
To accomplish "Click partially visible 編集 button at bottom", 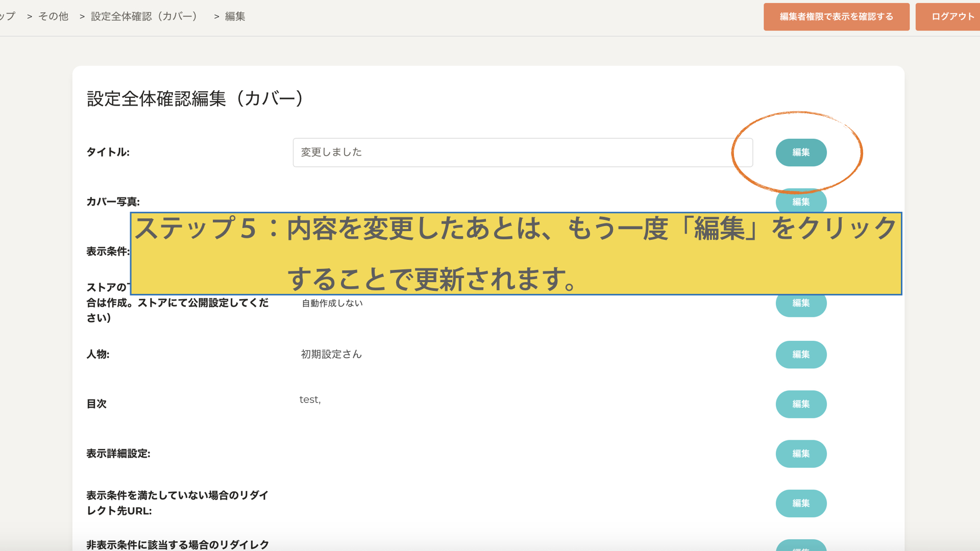I will tap(801, 546).
